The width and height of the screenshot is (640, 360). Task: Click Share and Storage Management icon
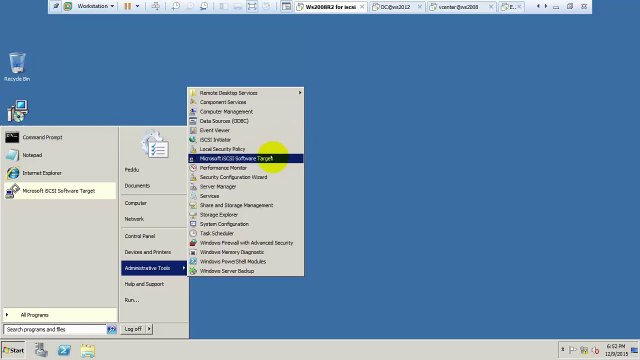(x=193, y=205)
